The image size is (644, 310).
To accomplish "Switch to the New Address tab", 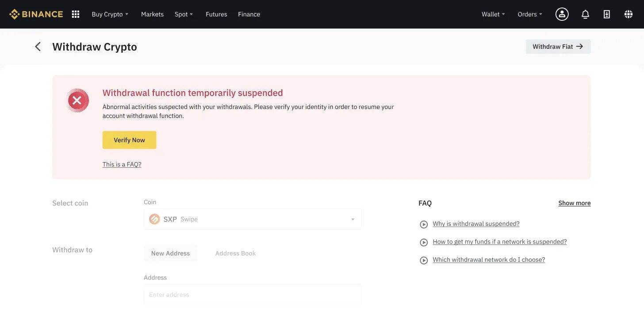I will pyautogui.click(x=170, y=253).
